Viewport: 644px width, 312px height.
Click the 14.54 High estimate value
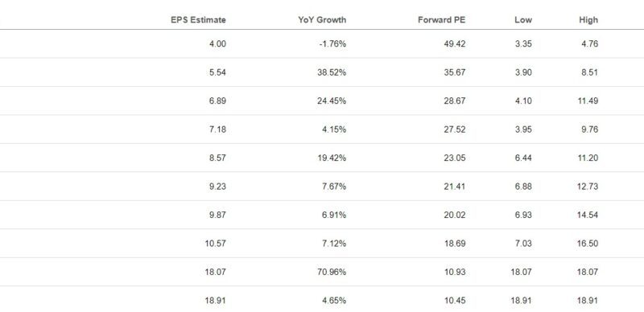click(588, 215)
